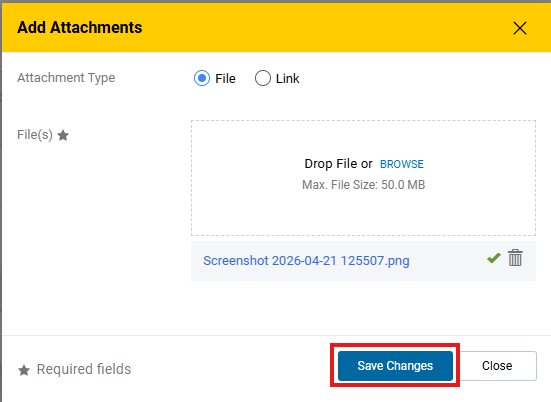Click the Required fields legend text

point(84,369)
